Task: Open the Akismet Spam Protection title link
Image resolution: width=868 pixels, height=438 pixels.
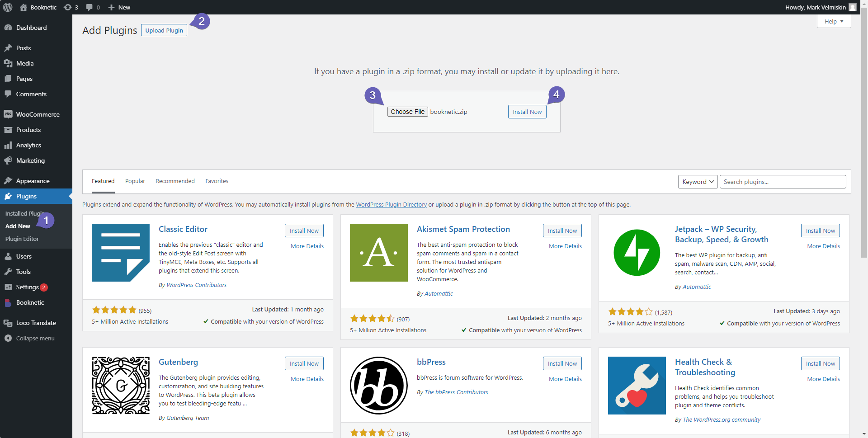Action: [x=463, y=229]
